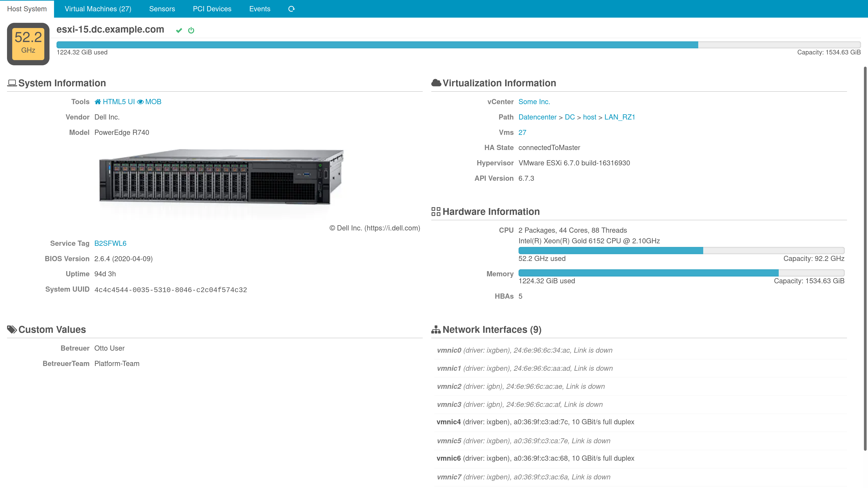Image resolution: width=868 pixels, height=488 pixels.
Task: Follow the B2SFWL6 service tag link
Action: pos(110,243)
